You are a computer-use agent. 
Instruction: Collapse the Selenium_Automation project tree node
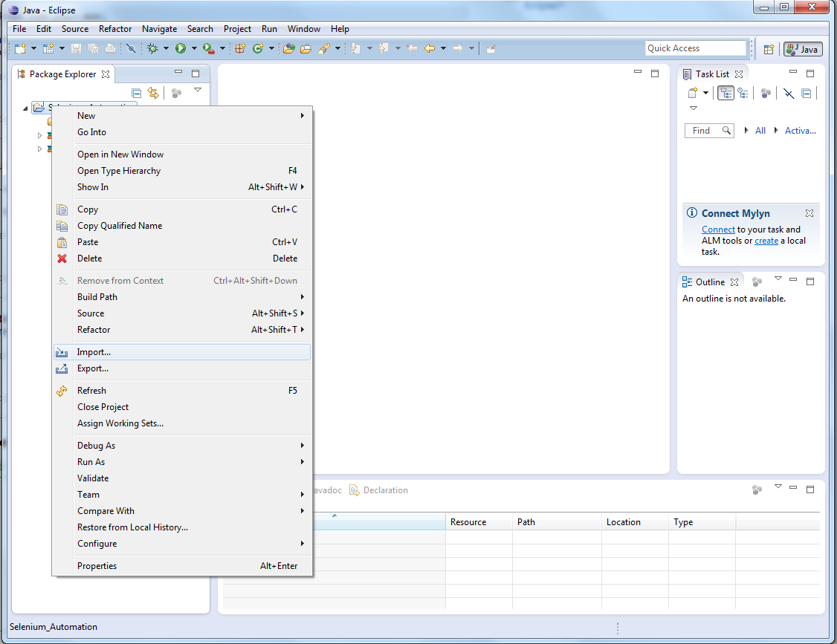click(x=25, y=108)
